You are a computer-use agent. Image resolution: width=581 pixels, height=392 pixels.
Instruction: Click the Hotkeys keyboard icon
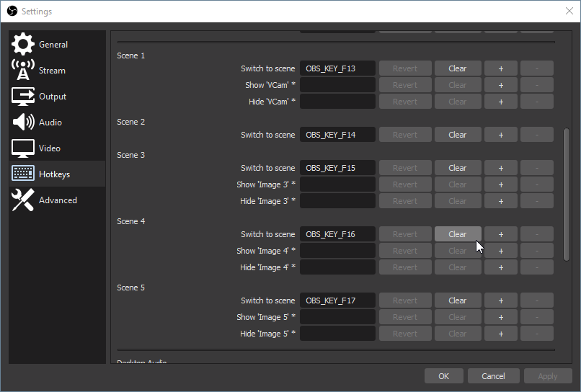coord(23,174)
